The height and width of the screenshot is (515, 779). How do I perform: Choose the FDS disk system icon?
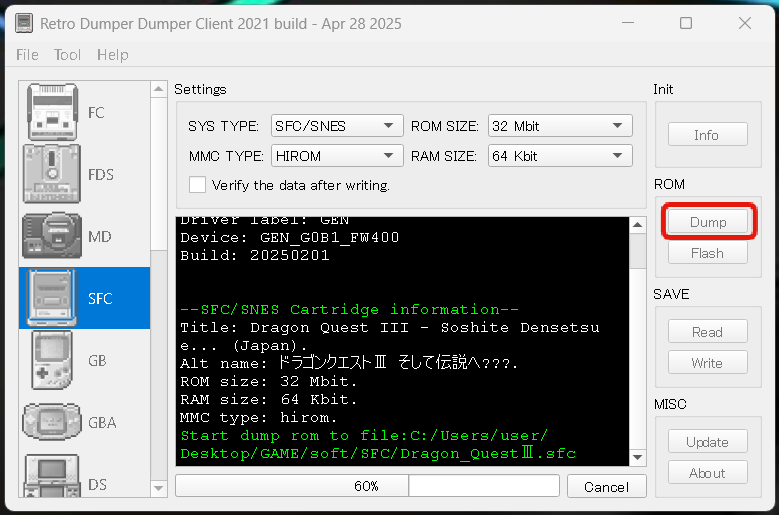(52, 174)
